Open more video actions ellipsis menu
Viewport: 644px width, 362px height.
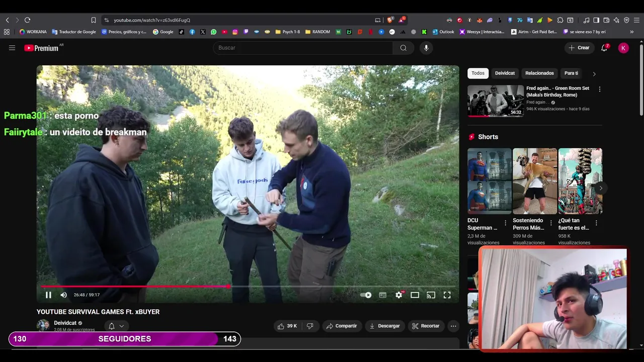click(x=453, y=326)
